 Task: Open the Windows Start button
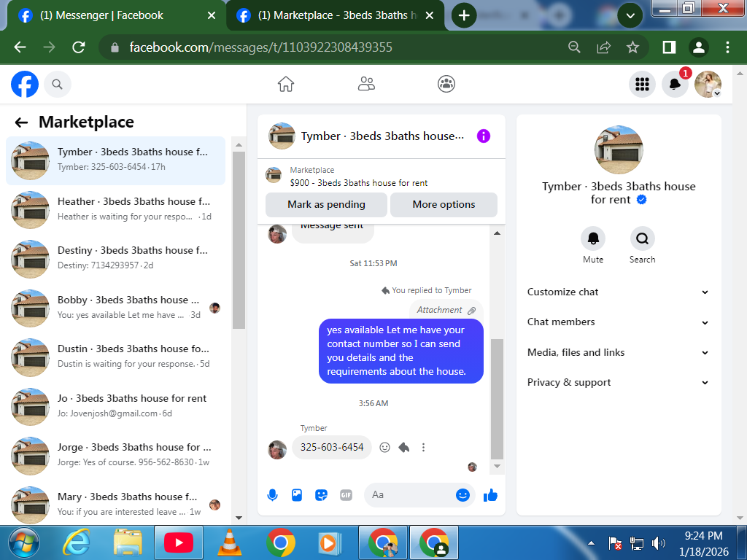pos(24,543)
